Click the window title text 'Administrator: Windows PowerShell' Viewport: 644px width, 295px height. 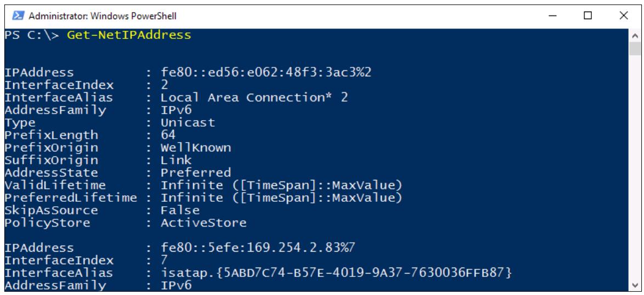[103, 16]
